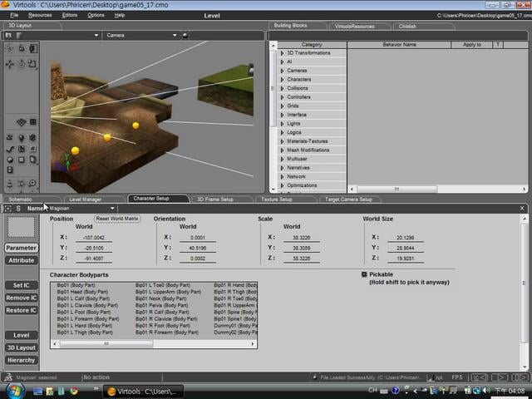532x399 pixels.
Task: Click the create 3D frame icon
Action: (32, 137)
